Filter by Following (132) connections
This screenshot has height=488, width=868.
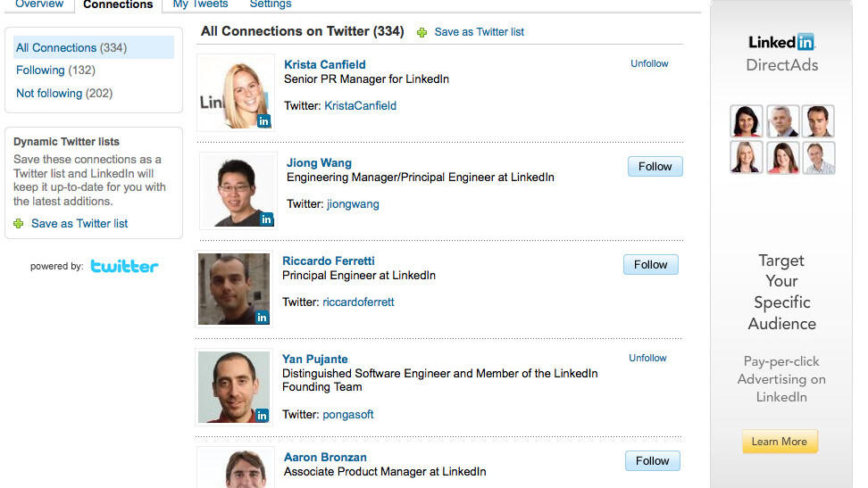(x=55, y=70)
